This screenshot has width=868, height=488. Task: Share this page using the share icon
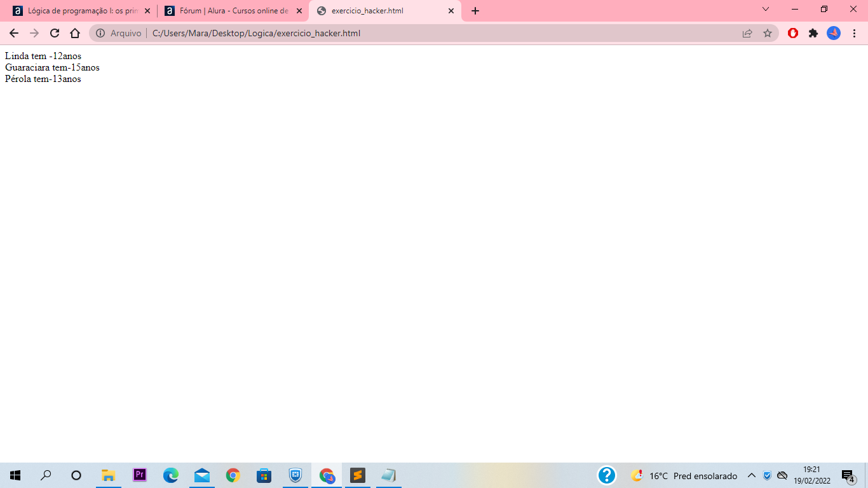pos(747,33)
